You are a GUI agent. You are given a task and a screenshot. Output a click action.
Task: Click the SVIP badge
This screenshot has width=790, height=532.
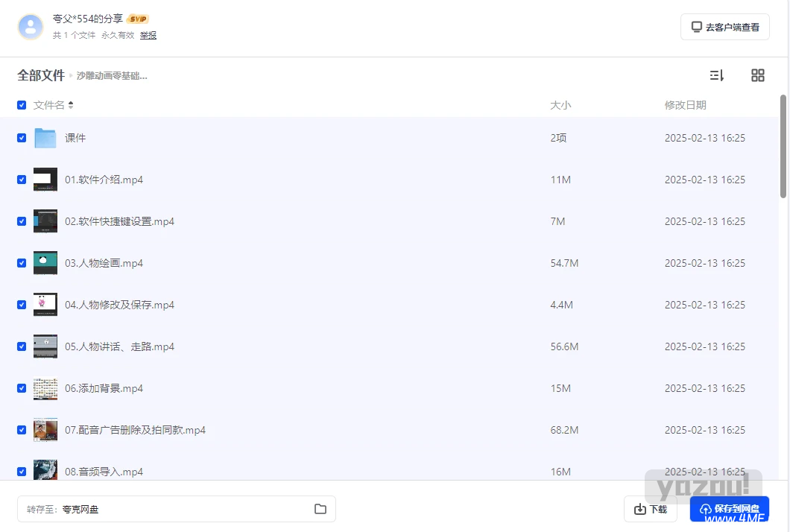pos(138,19)
